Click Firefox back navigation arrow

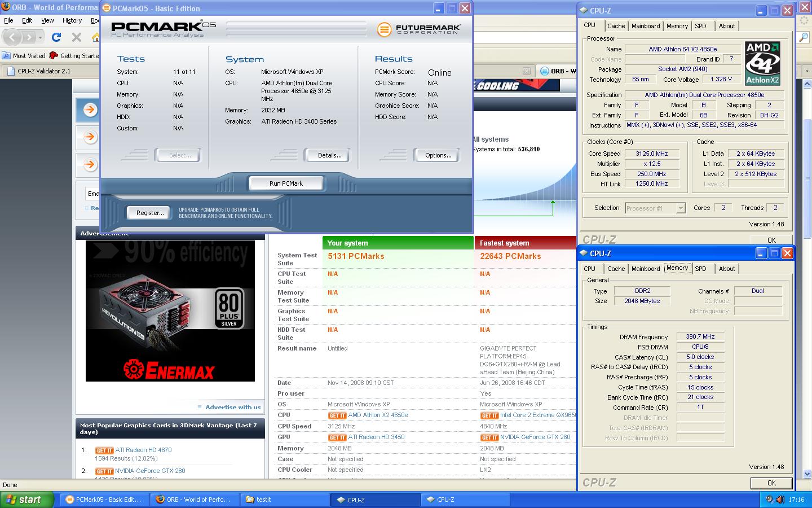[x=12, y=37]
